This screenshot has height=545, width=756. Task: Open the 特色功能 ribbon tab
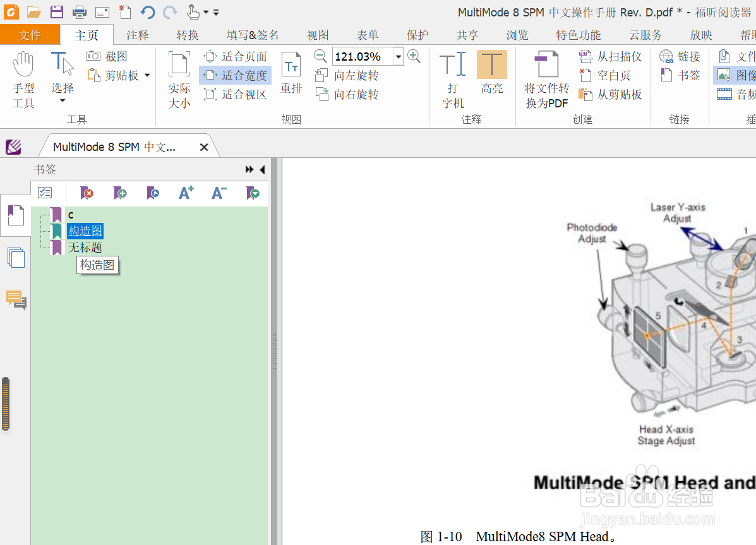click(578, 35)
